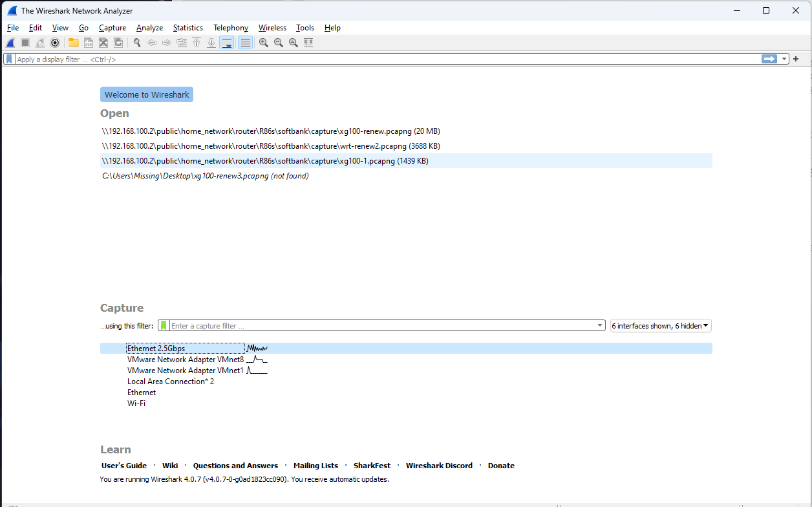
Task: Click the Welcome to Wireshark button
Action: pyautogui.click(x=147, y=94)
